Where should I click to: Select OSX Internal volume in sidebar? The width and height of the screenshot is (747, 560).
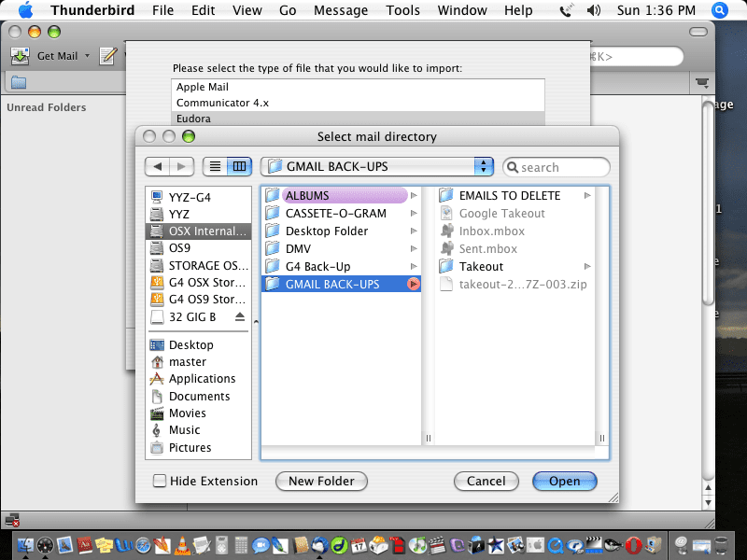click(x=199, y=231)
